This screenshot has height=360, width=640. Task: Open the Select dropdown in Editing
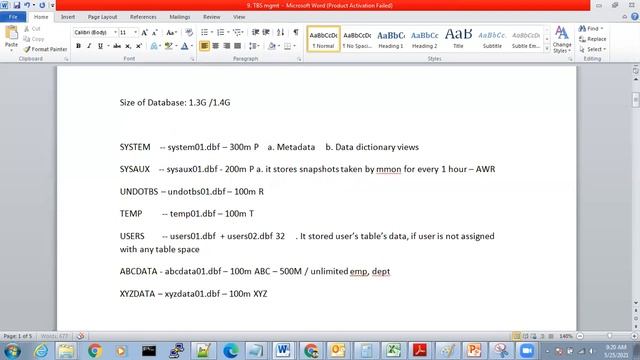(592, 49)
